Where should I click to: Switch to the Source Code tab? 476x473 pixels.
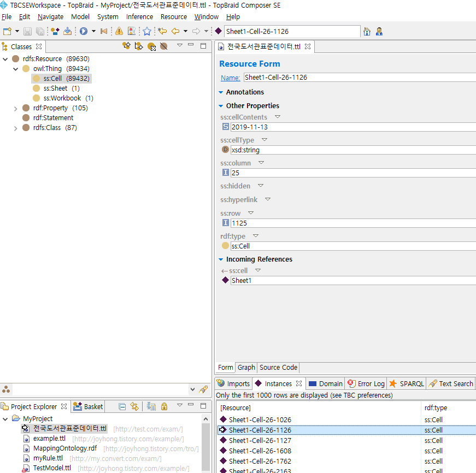coord(278,368)
